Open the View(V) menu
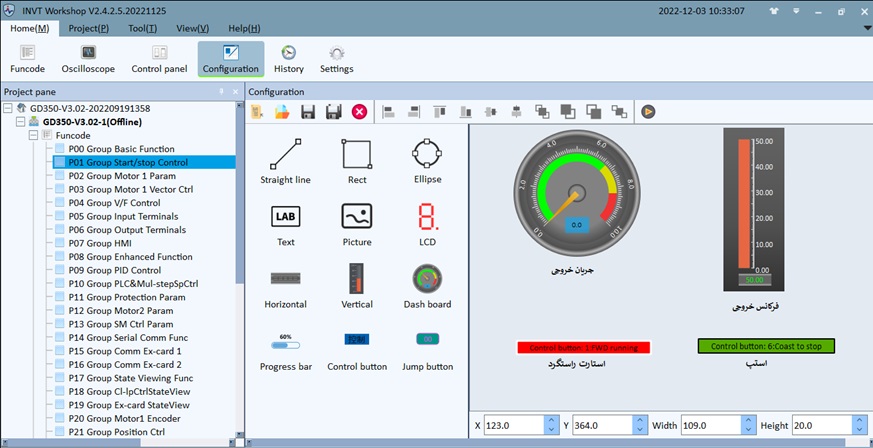The width and height of the screenshot is (873, 448). [193, 28]
